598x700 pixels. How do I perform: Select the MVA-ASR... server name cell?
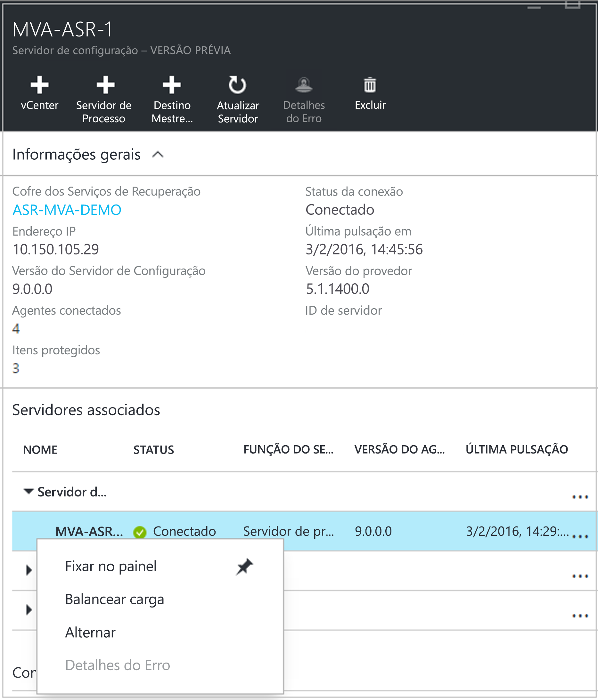[89, 531]
